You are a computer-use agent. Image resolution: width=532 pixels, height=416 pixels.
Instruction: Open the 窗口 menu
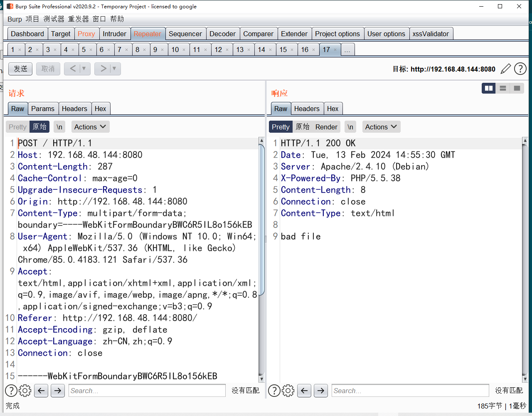click(99, 19)
